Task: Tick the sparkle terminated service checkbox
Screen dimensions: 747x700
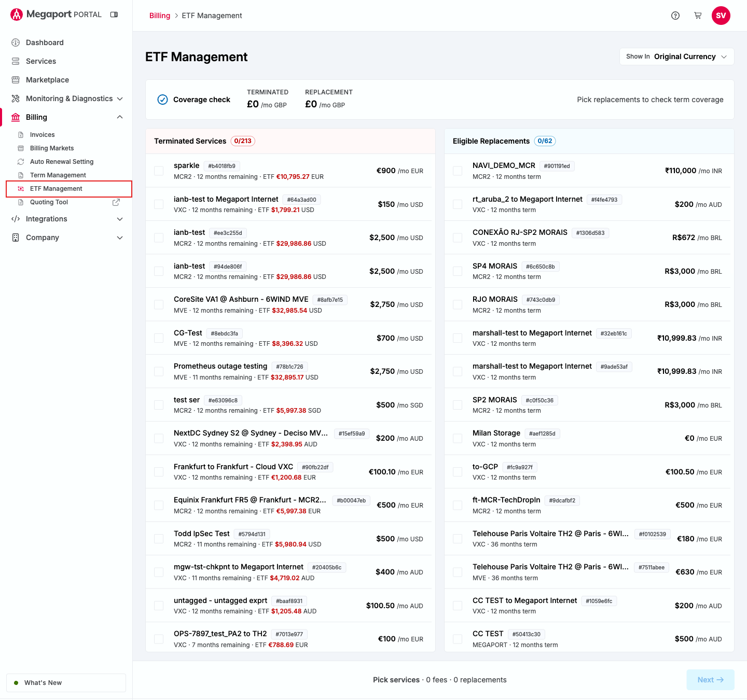Action: pos(159,171)
